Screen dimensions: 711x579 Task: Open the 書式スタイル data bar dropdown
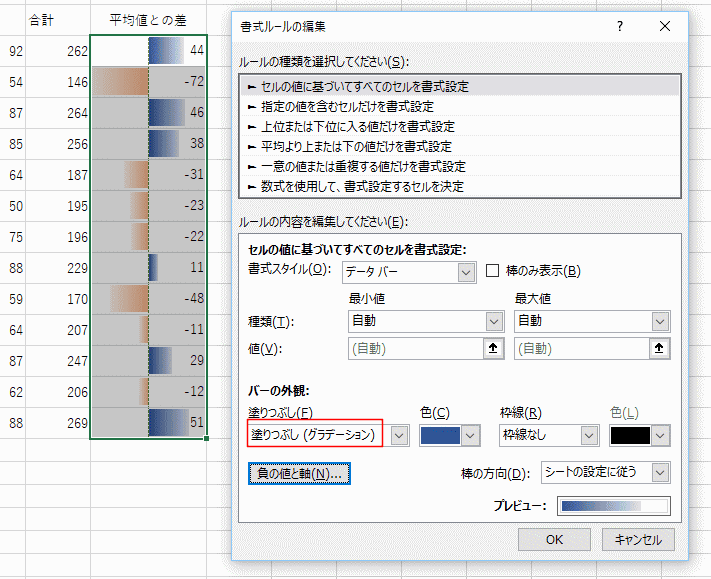[x=408, y=272]
